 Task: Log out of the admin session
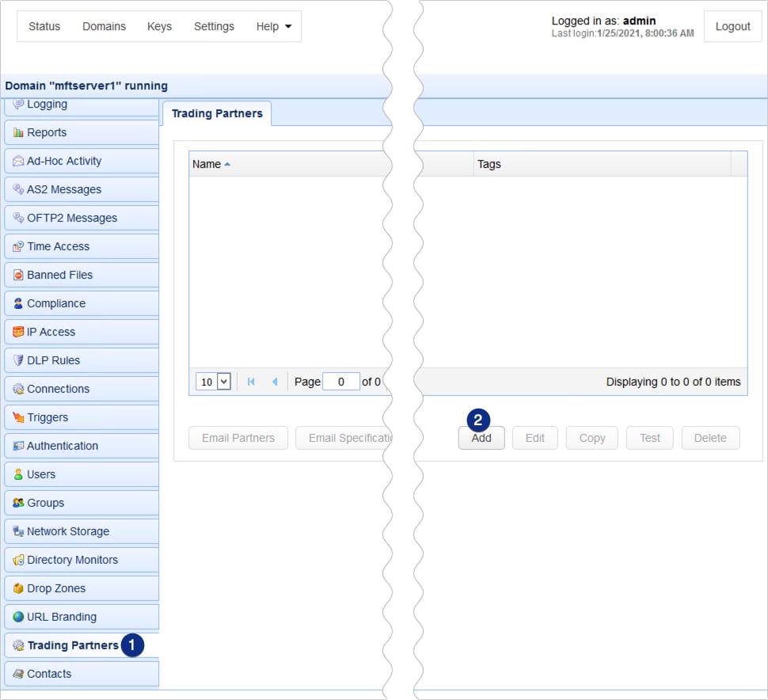[x=732, y=26]
